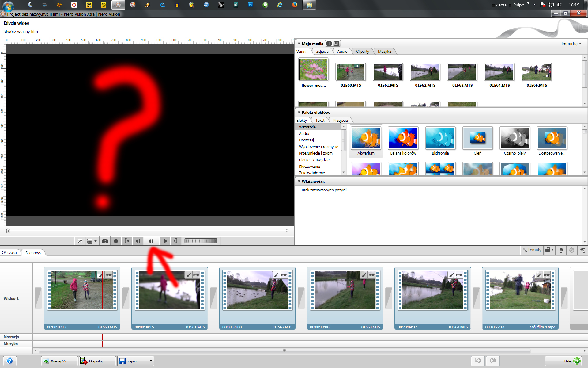This screenshot has width=588, height=368.
Task: Click the effect brush icon on the 01561.MTS clip
Action: 188,275
